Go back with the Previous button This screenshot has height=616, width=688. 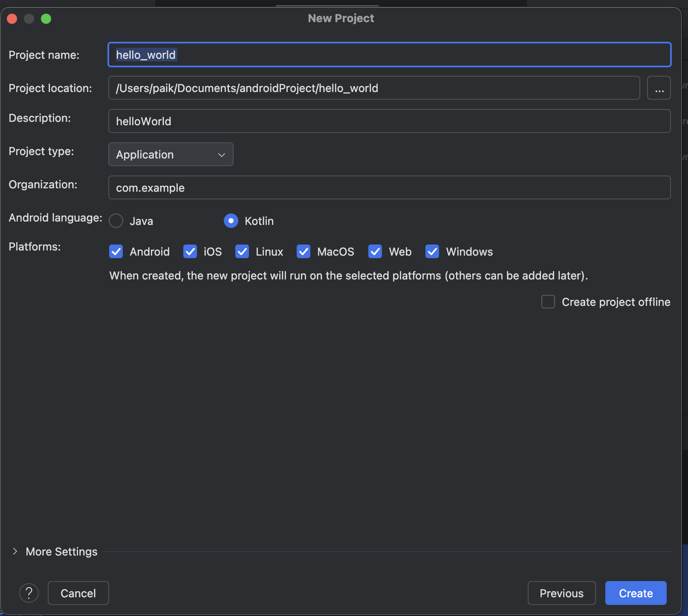[x=561, y=593]
